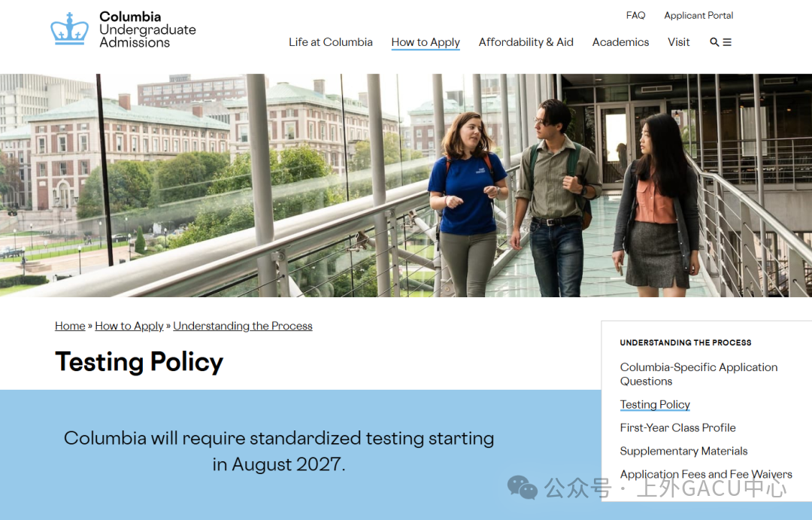The width and height of the screenshot is (812, 520).
Task: Open the Applicant Portal link
Action: pos(698,16)
